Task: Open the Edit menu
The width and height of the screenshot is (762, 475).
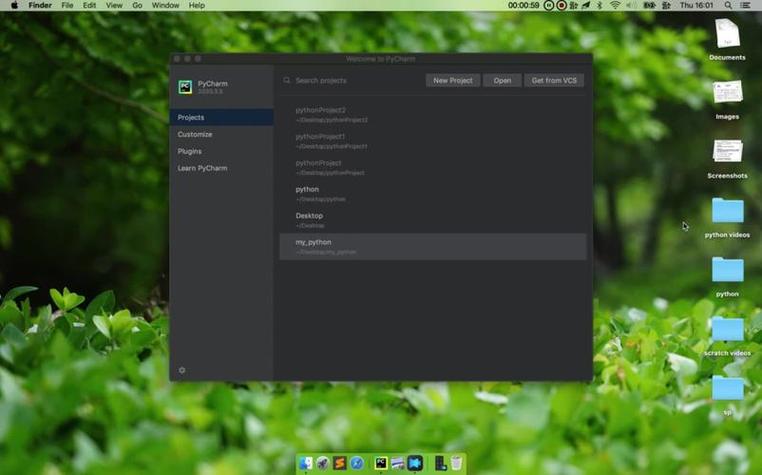Action: pyautogui.click(x=89, y=5)
